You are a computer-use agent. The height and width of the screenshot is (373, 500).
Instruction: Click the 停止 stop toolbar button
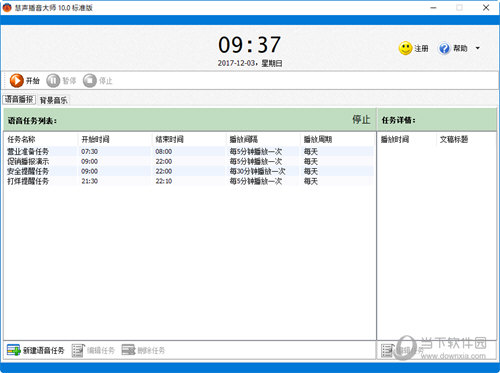pyautogui.click(x=98, y=81)
